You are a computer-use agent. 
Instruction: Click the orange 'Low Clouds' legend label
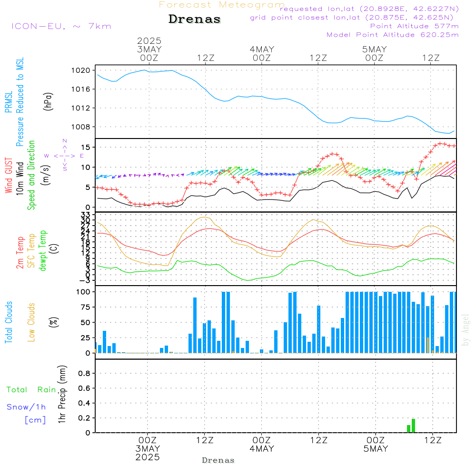point(31,322)
